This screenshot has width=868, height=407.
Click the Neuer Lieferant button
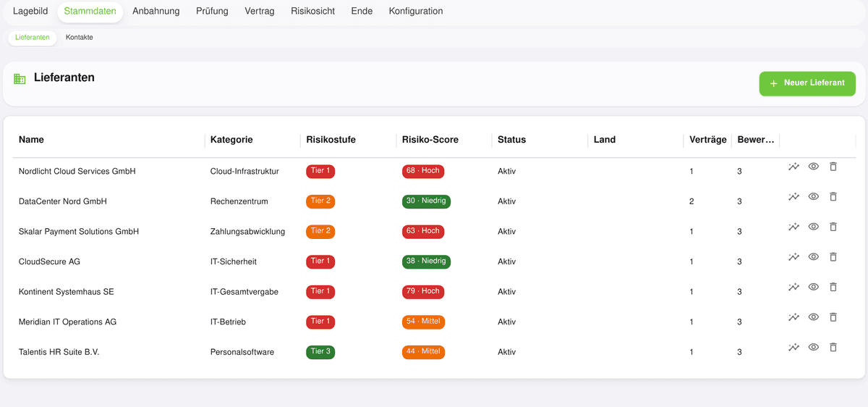[807, 83]
